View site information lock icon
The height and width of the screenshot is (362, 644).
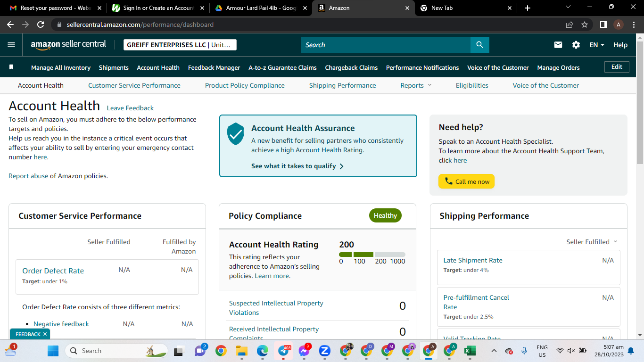[59, 25]
